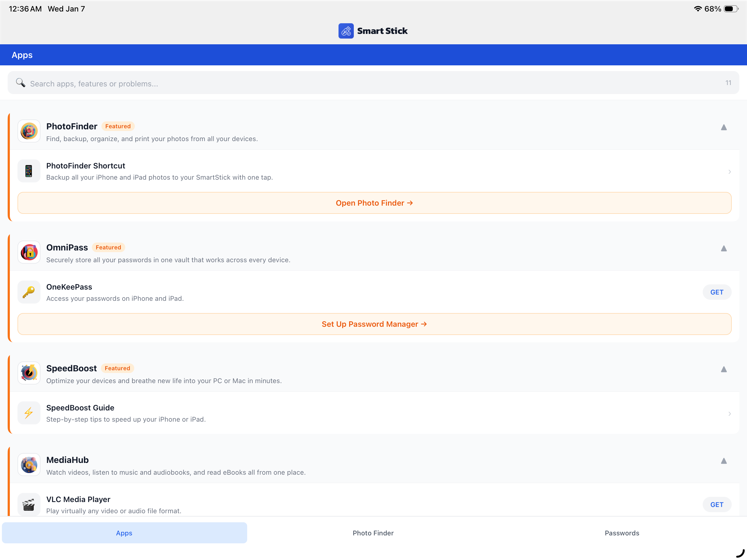Collapse the OmniPass section
This screenshot has width=747, height=560.
724,249
